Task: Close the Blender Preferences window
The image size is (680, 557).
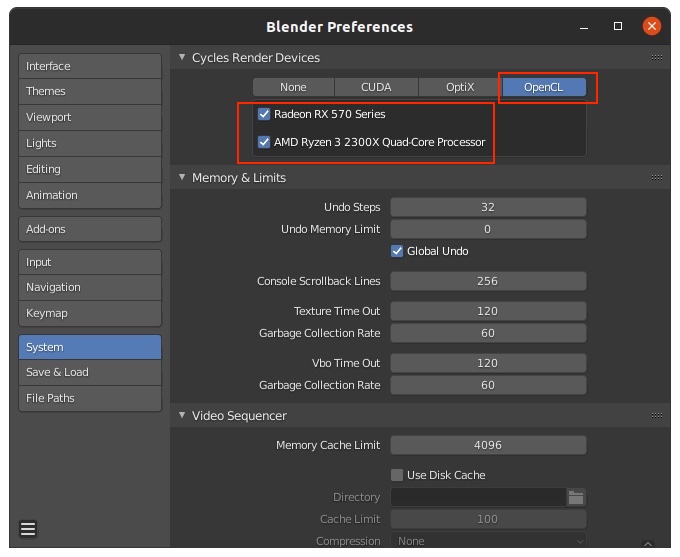Action: click(652, 26)
